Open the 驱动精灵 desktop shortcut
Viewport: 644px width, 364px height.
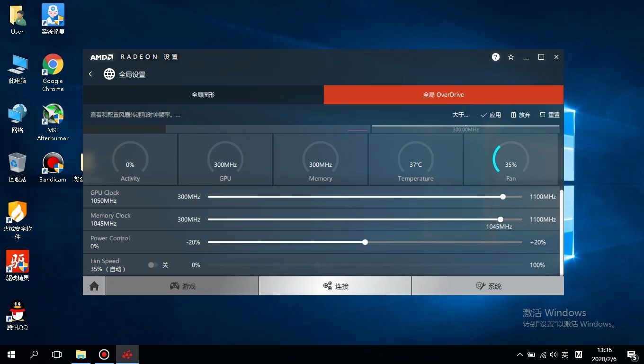(x=18, y=266)
